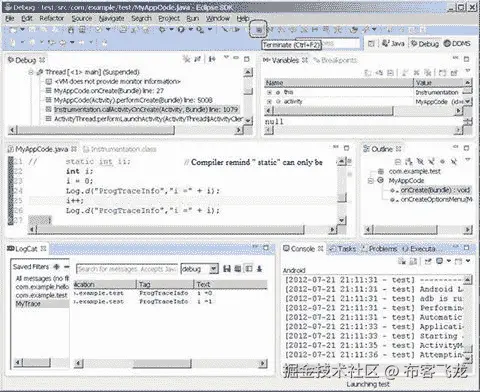The image size is (480, 392).
Task: Open the Help menu
Action: point(243,19)
